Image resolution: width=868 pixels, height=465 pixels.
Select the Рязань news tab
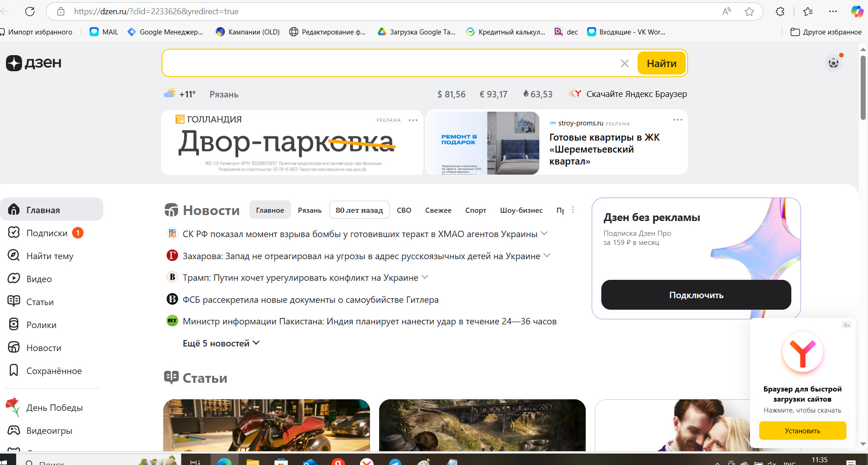point(310,210)
